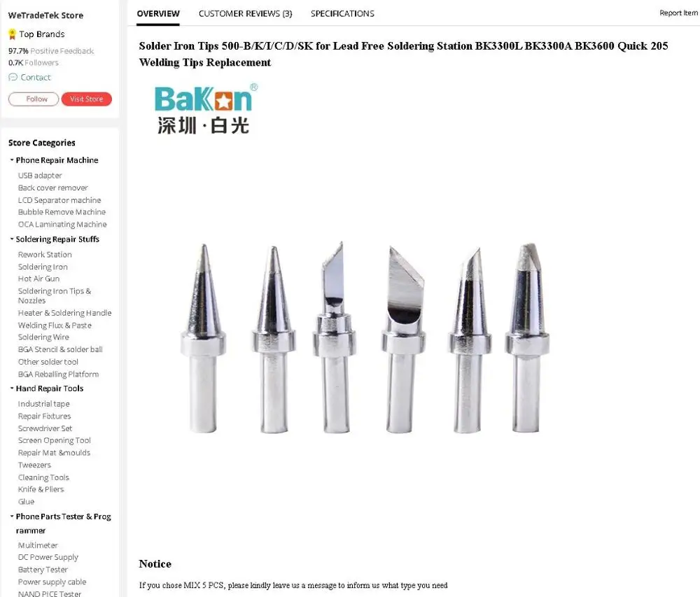Click the Contact chat bubble icon
Screen dimensions: 700x597
(13, 77)
